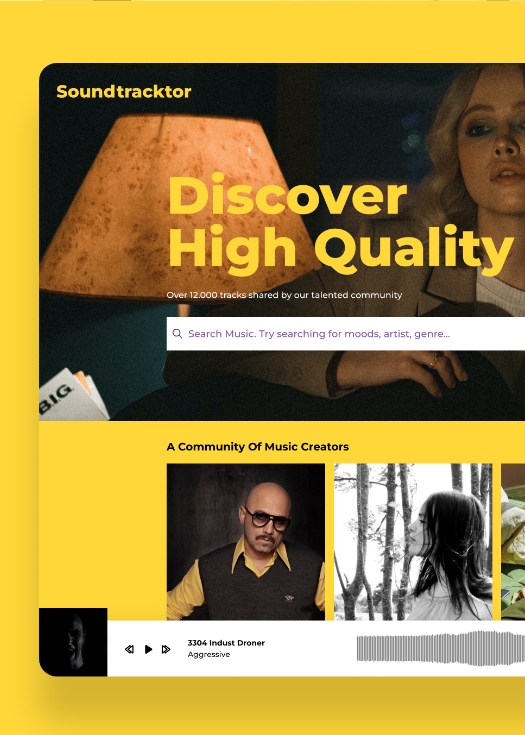This screenshot has width=525, height=735.
Task: Open the black-and-white woman in forest card
Action: click(413, 541)
